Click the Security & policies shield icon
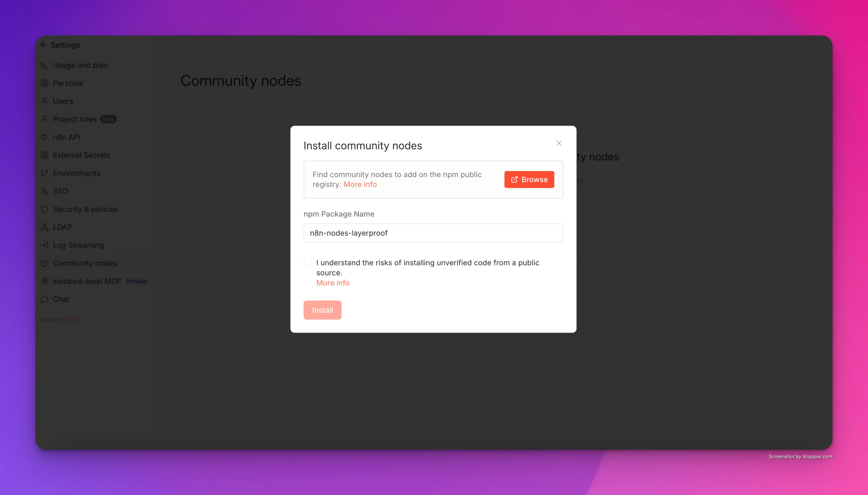 tap(45, 209)
